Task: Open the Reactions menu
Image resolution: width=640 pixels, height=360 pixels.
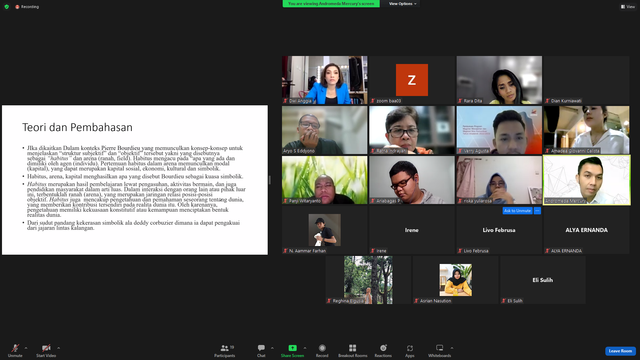Action: point(383,350)
